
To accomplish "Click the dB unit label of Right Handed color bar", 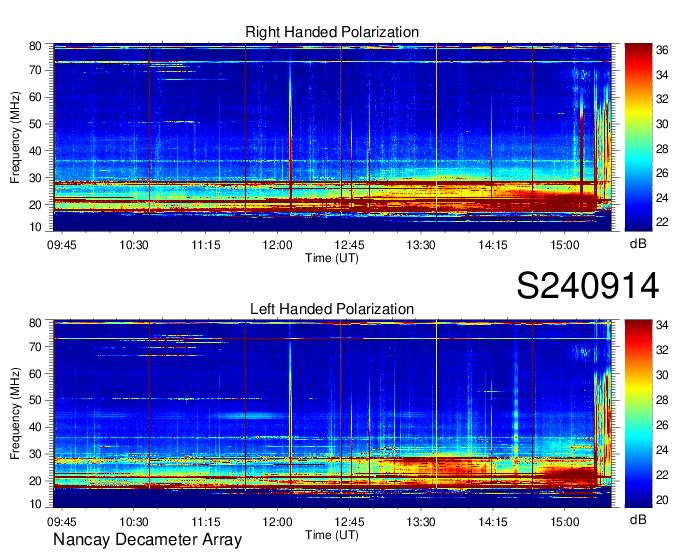I will [638, 244].
